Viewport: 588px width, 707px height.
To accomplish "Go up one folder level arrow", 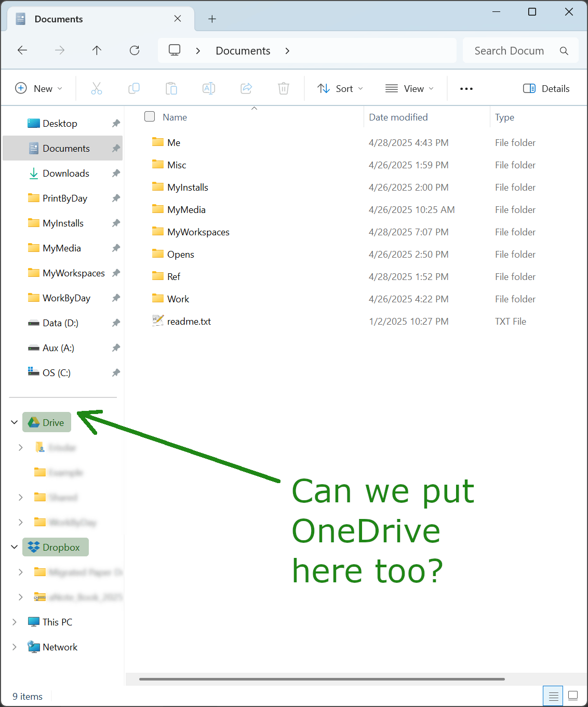I will pyautogui.click(x=97, y=50).
